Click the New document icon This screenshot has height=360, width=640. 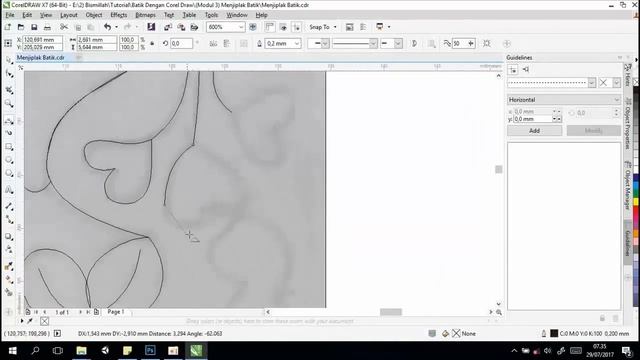click(8, 27)
